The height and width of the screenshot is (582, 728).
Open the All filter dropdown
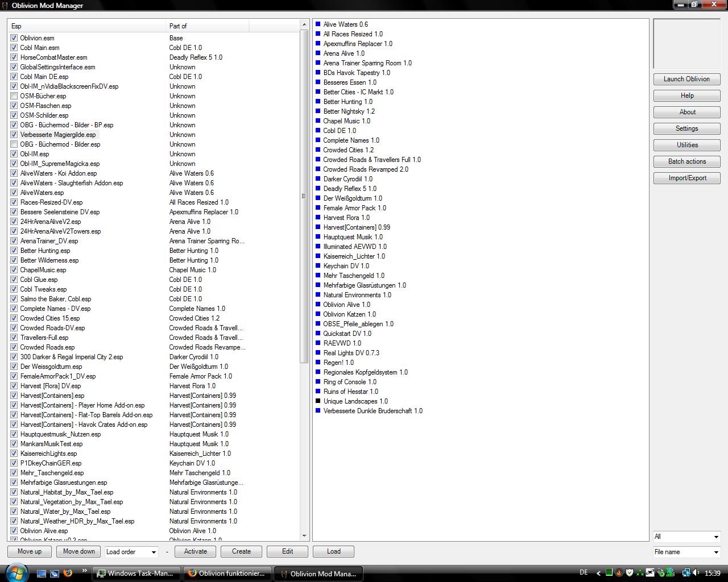(x=686, y=537)
